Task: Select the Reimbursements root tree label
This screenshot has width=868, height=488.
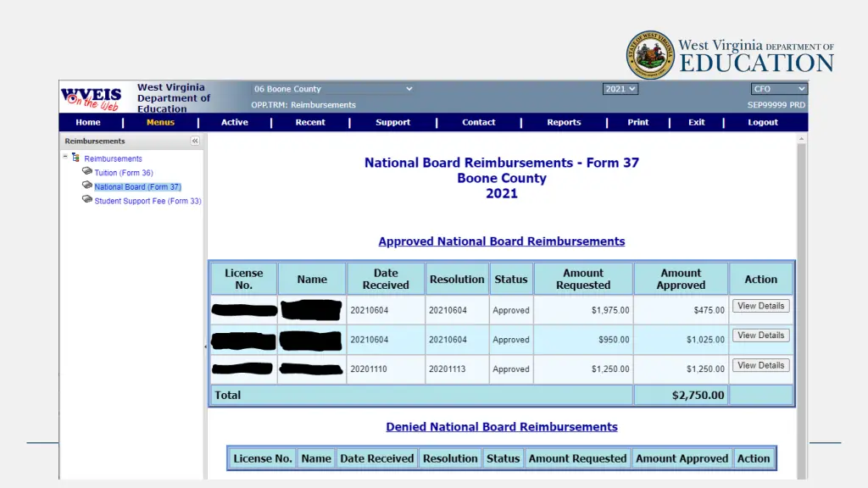Action: pyautogui.click(x=113, y=158)
